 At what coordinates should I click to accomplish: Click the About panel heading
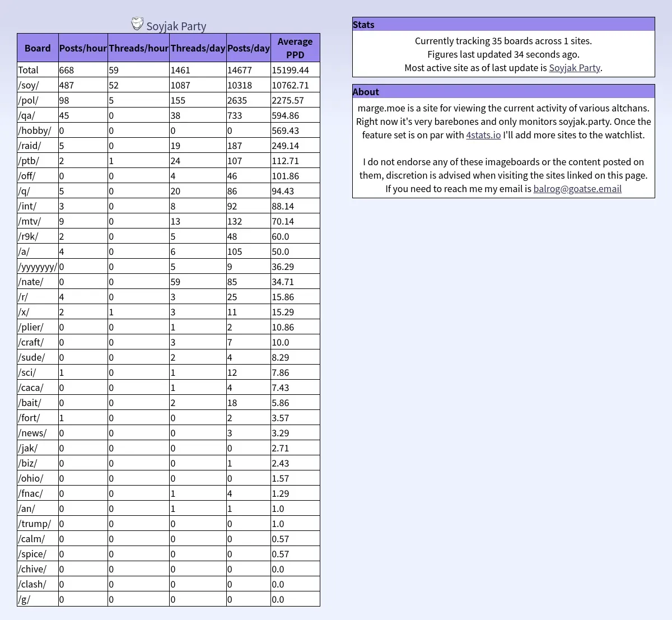pos(503,91)
